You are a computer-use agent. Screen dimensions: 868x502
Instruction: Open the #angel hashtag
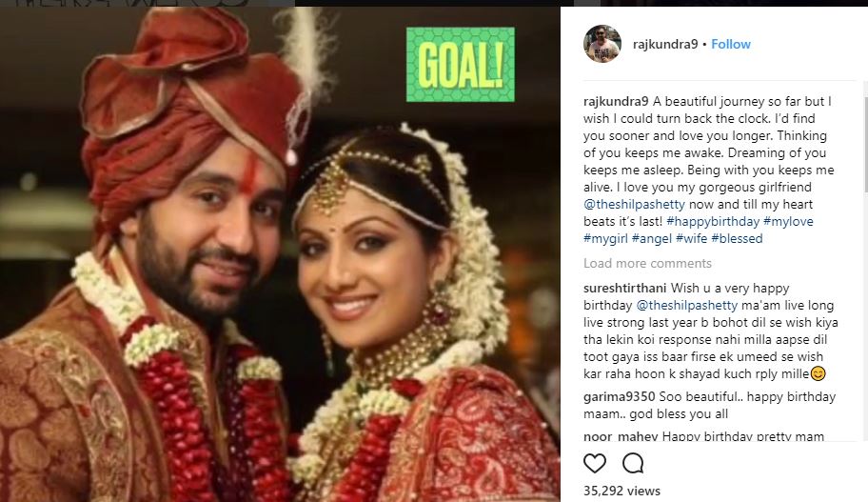652,239
